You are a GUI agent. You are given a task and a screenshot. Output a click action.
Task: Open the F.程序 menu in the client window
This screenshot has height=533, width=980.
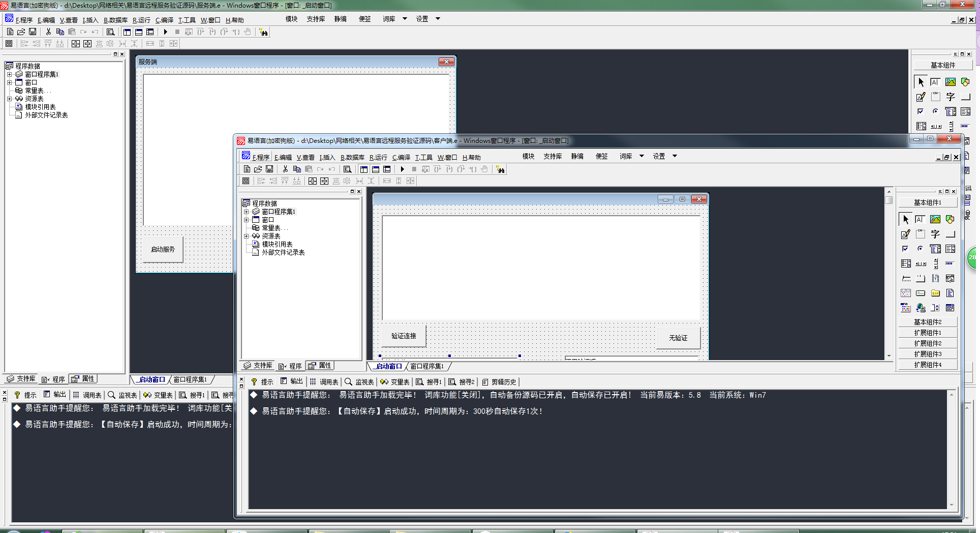(261, 157)
